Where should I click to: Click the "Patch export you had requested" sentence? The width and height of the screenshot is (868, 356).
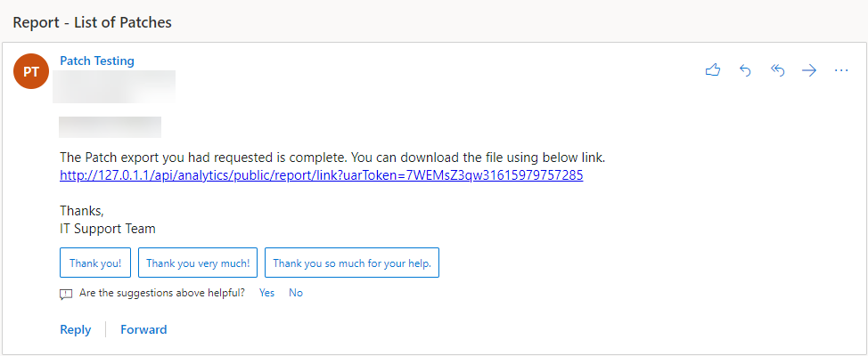click(x=332, y=158)
